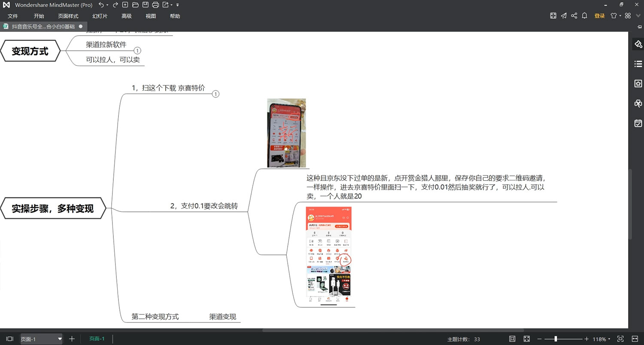The image size is (644, 345).
Task: Collapse the branch numbered ① near 渠道拉新软件
Action: click(137, 50)
